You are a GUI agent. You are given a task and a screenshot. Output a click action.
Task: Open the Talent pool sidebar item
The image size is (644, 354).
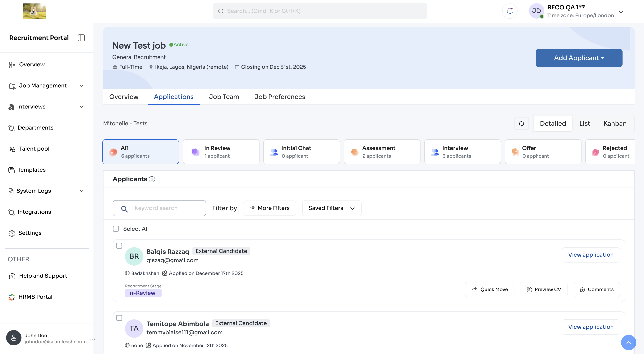(34, 149)
